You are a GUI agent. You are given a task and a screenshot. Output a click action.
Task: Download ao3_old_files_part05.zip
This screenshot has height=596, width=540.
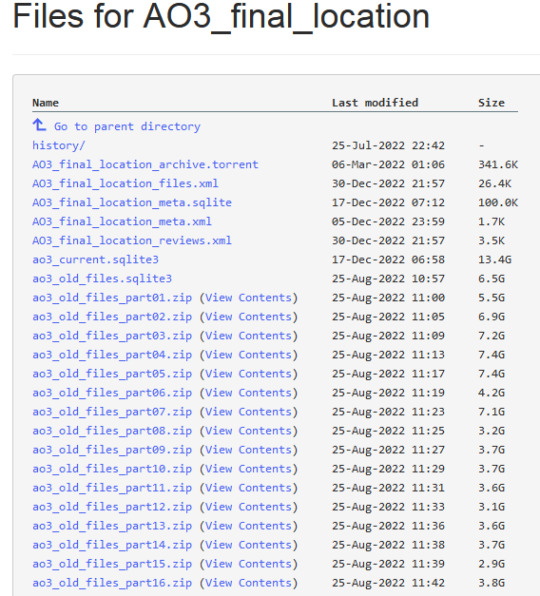(112, 374)
